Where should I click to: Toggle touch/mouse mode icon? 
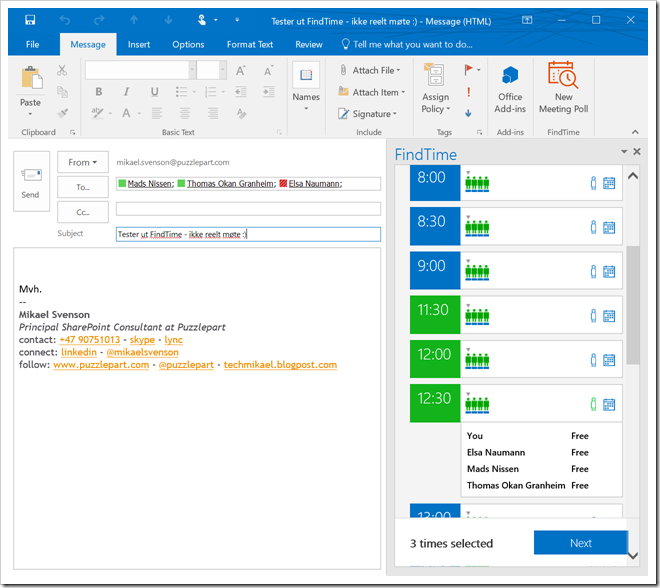coord(202,20)
